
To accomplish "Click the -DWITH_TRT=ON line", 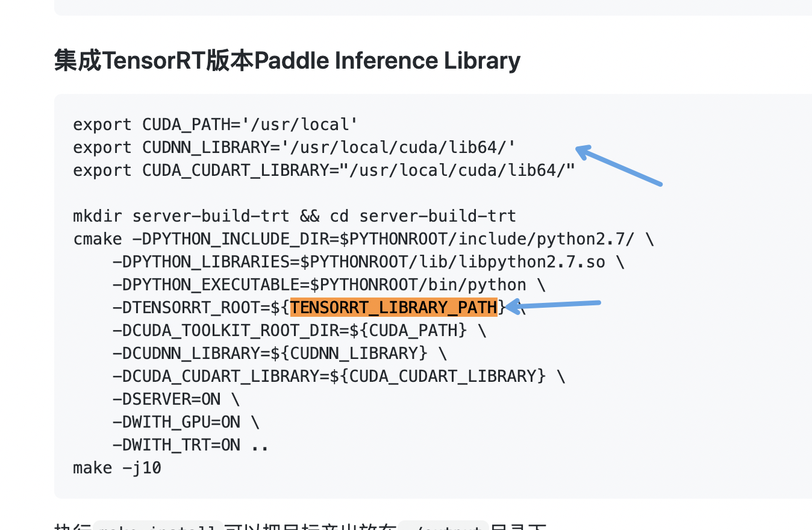I will point(191,445).
